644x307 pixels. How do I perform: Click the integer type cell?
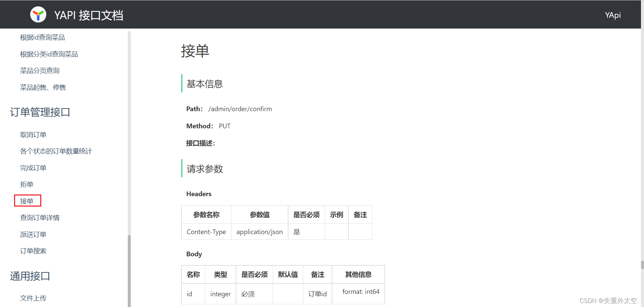pyautogui.click(x=220, y=294)
